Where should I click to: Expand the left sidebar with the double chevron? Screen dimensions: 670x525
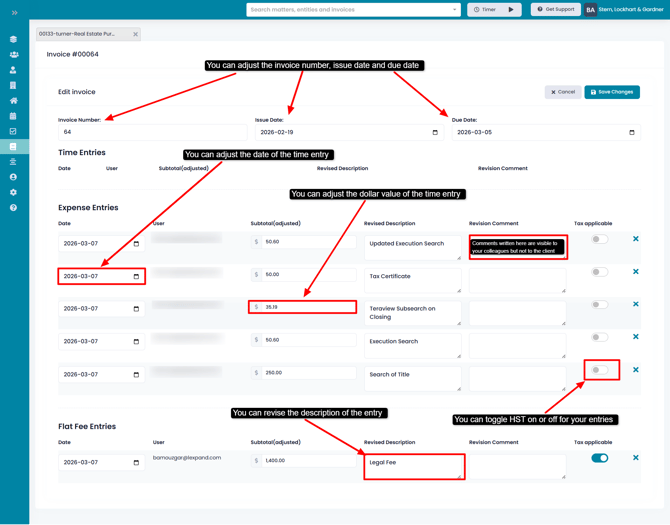(14, 13)
